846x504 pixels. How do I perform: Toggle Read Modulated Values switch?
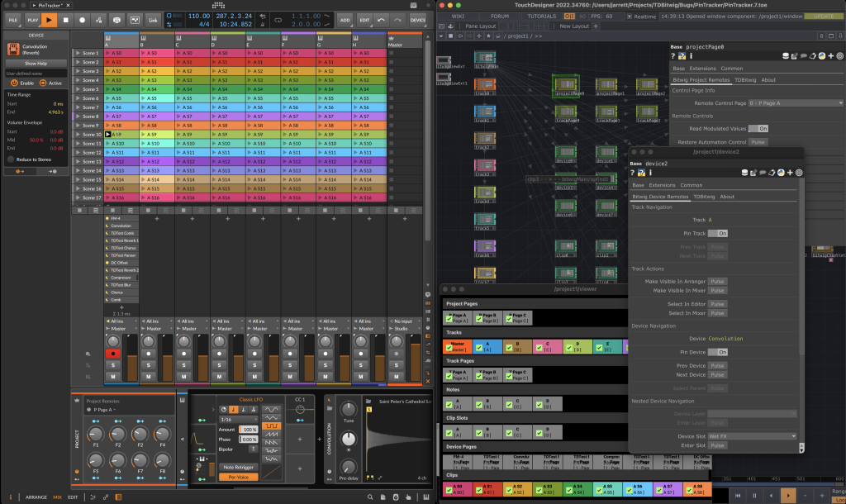click(x=758, y=129)
